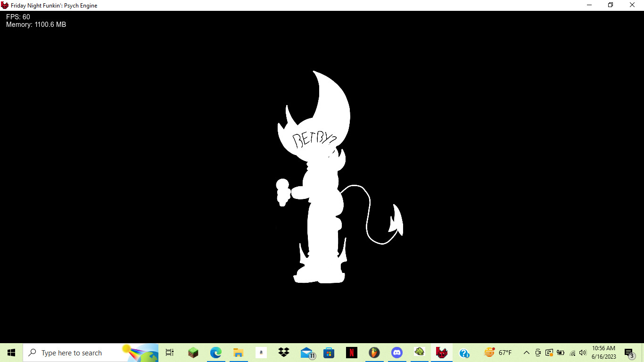Click the battery status tray icon
644x362 pixels.
561,353
